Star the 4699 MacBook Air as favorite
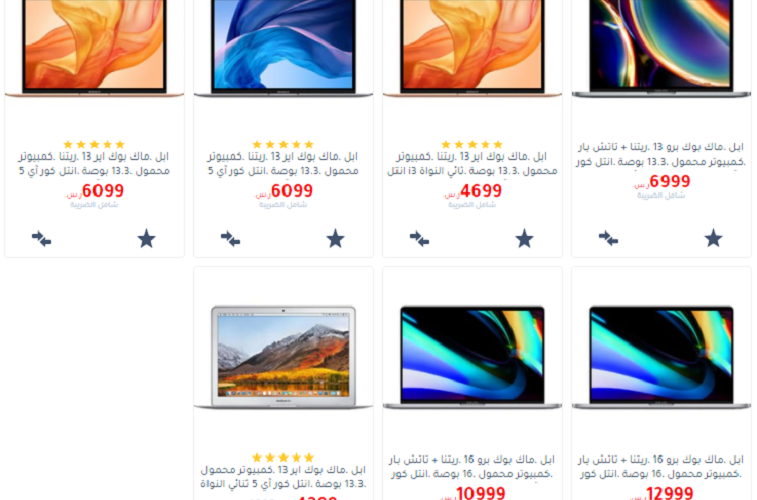Screen dimensions: 757x500 pos(524,238)
